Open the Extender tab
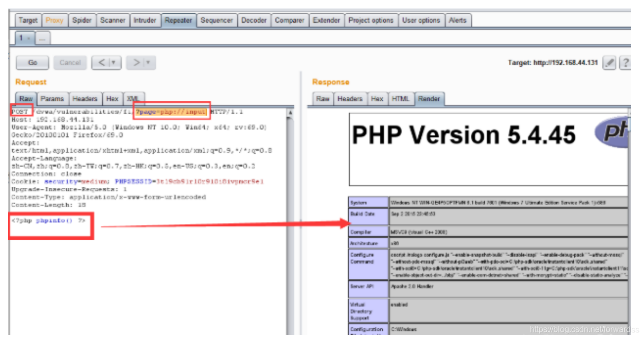The image size is (644, 339). (326, 20)
